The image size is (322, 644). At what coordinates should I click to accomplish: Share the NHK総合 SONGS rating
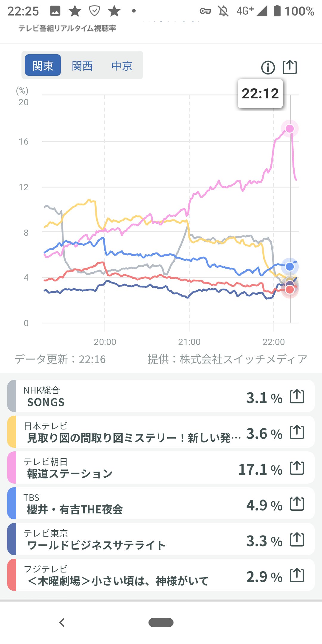297,397
